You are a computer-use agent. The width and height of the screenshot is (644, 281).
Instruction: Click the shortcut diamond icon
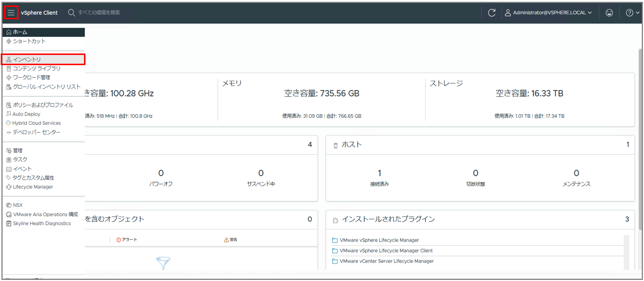9,41
